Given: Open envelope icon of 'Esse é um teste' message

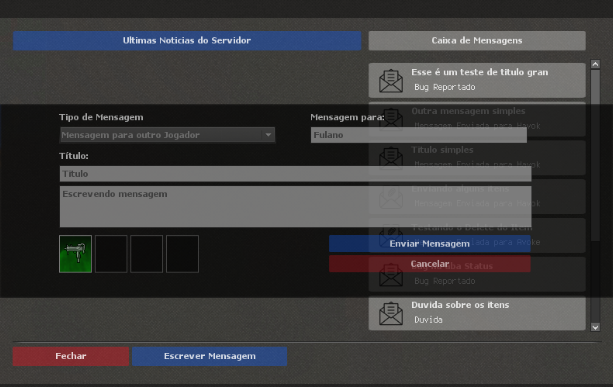Looking at the screenshot, I should 391,81.
